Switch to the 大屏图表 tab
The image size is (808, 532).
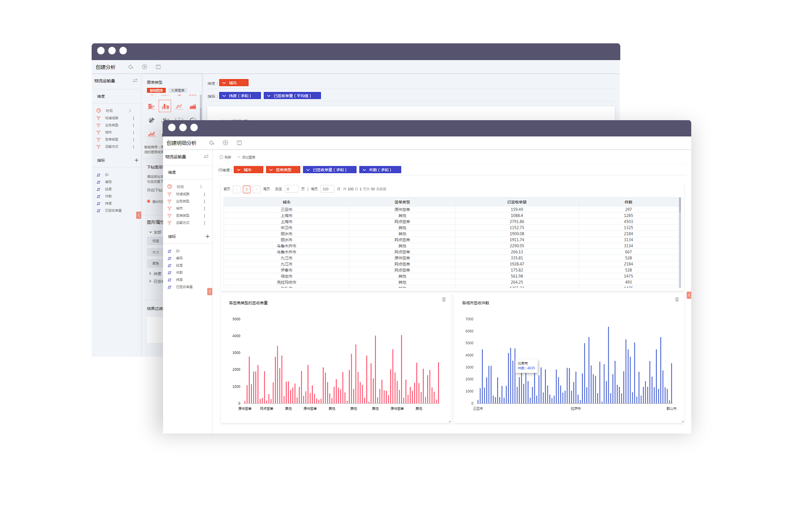click(x=177, y=91)
